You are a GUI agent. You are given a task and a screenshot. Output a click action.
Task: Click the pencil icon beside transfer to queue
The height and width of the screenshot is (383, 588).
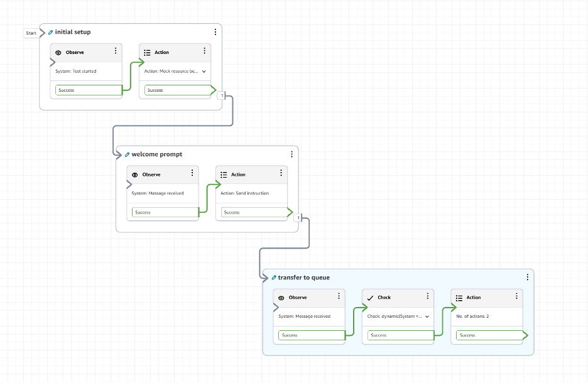coord(274,278)
